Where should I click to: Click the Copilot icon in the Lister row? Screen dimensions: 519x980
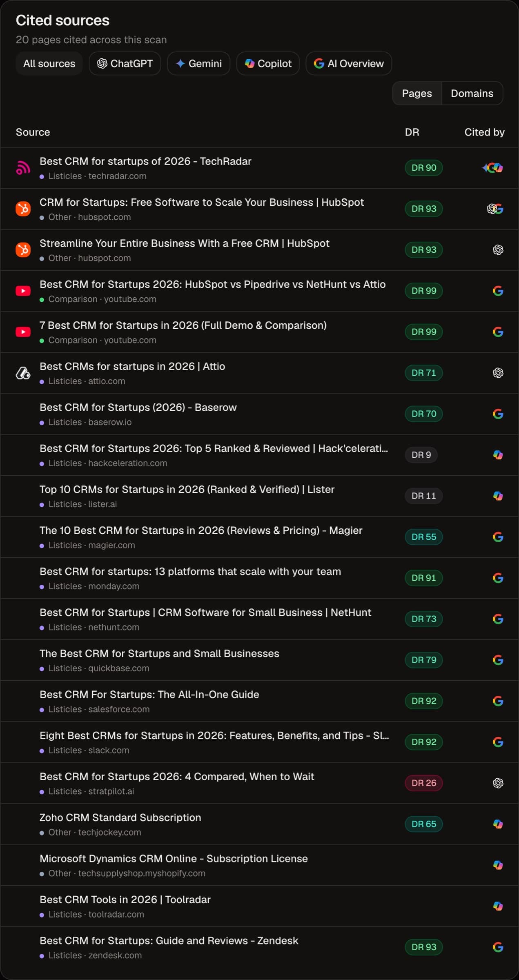(498, 496)
